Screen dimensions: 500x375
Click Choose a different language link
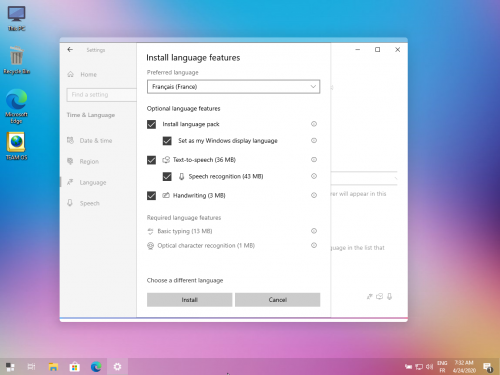click(x=185, y=280)
